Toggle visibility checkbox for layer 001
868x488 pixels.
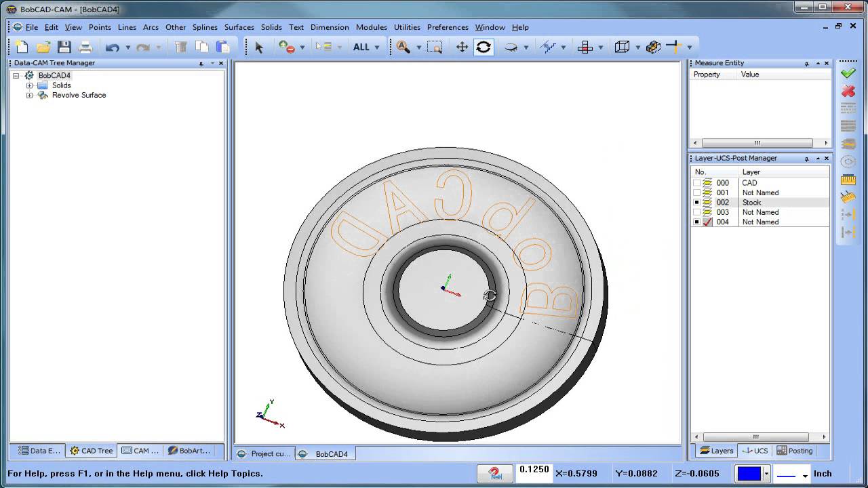point(696,192)
